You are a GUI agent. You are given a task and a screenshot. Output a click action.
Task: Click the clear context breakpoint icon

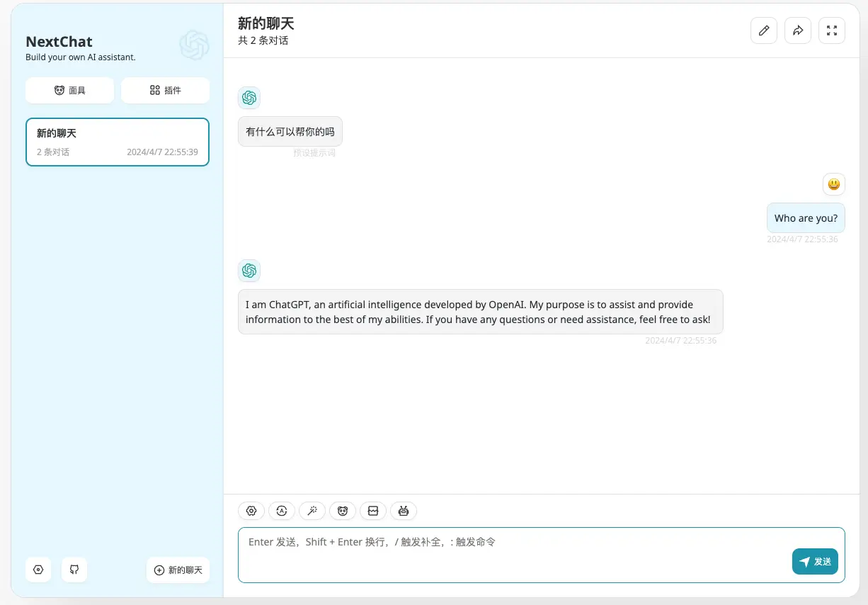[373, 511]
